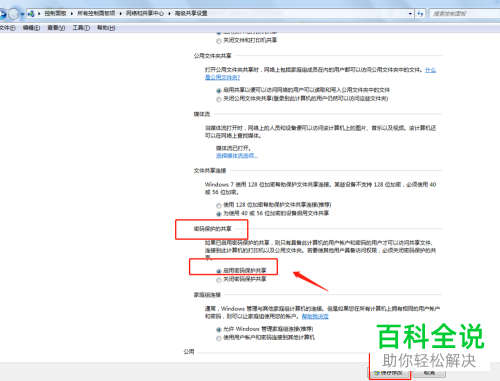This screenshot has height=381, width=500.
Task: Open the 编辑(E) menu
Action: [x=31, y=28]
